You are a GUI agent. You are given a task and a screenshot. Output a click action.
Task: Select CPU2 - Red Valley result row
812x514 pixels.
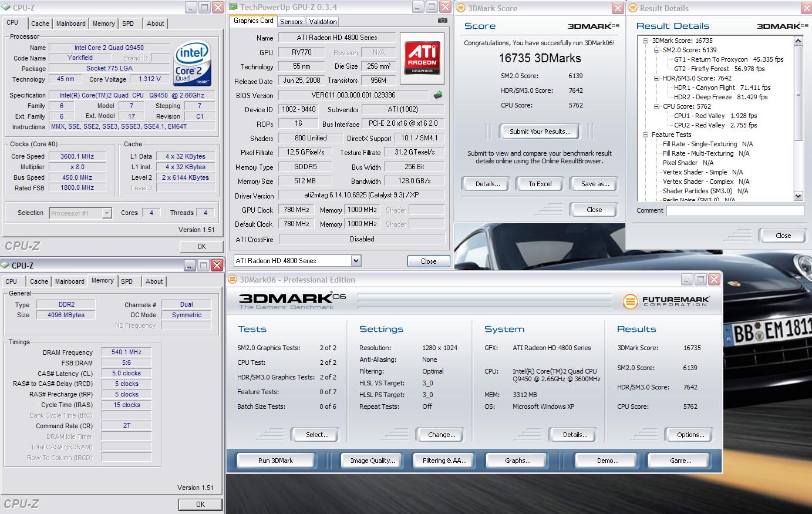[x=715, y=125]
